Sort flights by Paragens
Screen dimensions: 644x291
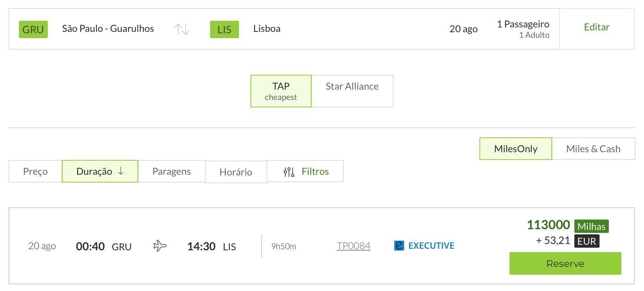(x=172, y=171)
